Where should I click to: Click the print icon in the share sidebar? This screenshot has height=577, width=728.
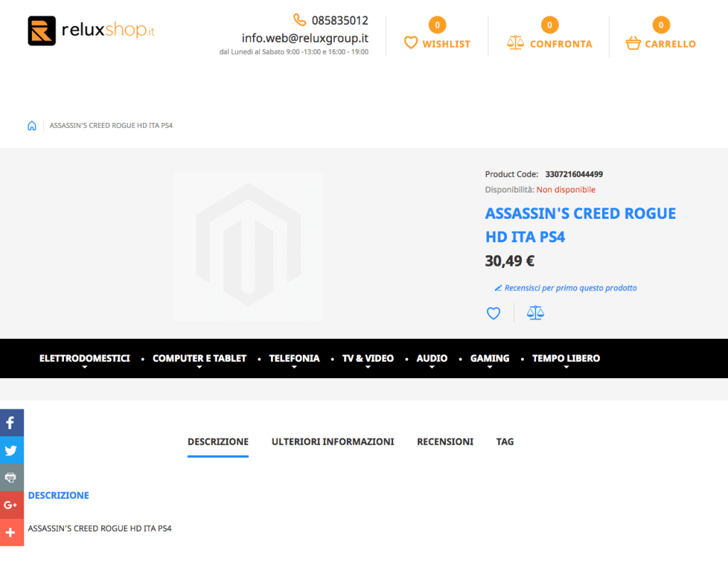click(11, 478)
